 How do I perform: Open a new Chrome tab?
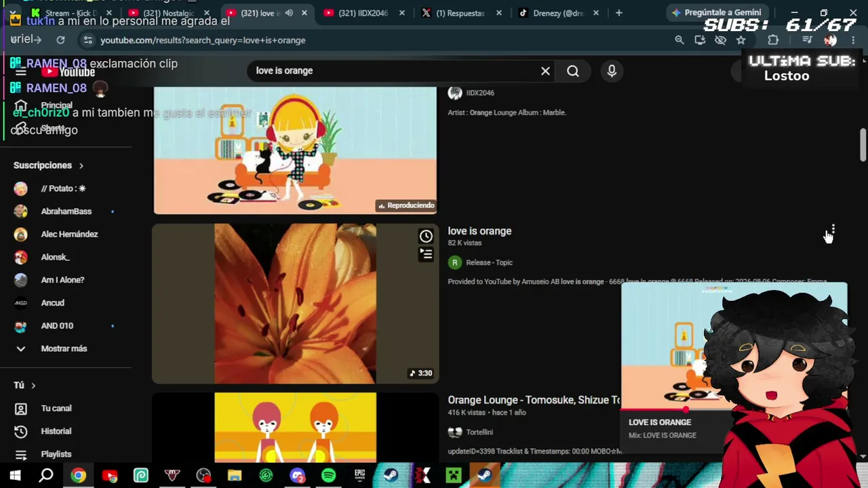[618, 13]
